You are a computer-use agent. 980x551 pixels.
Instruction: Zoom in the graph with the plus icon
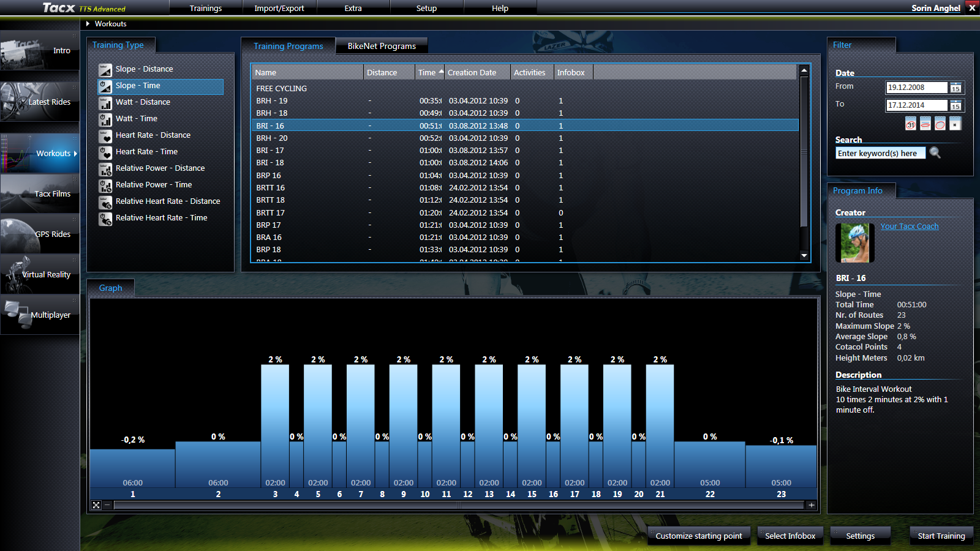point(812,505)
